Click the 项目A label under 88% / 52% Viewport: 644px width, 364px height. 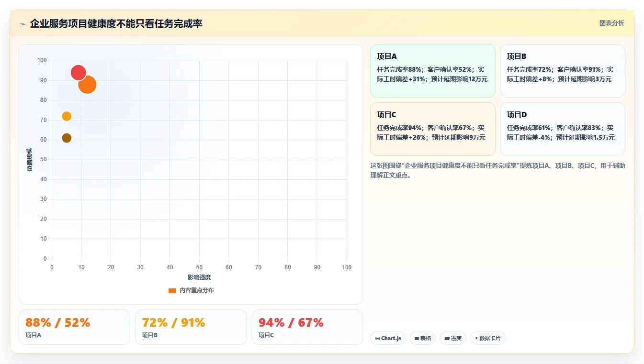point(34,335)
